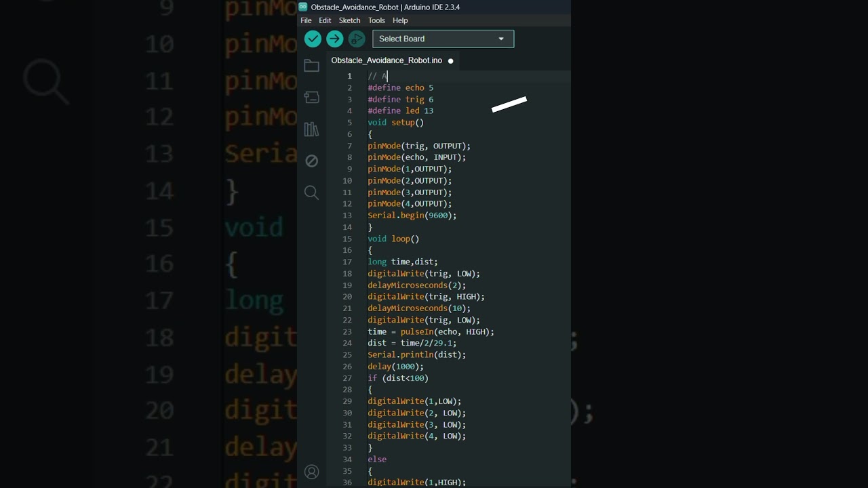Click the "delayMicroseconds(2);" line

(417, 285)
